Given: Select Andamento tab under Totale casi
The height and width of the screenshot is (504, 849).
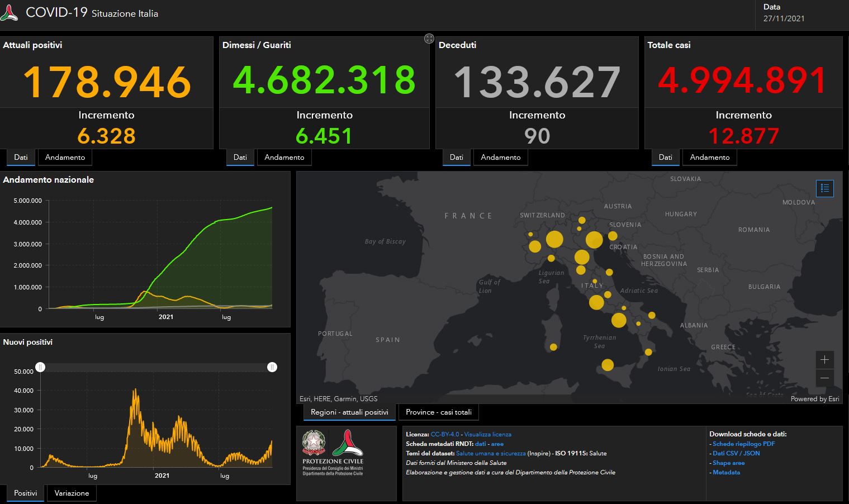Looking at the screenshot, I should [709, 158].
